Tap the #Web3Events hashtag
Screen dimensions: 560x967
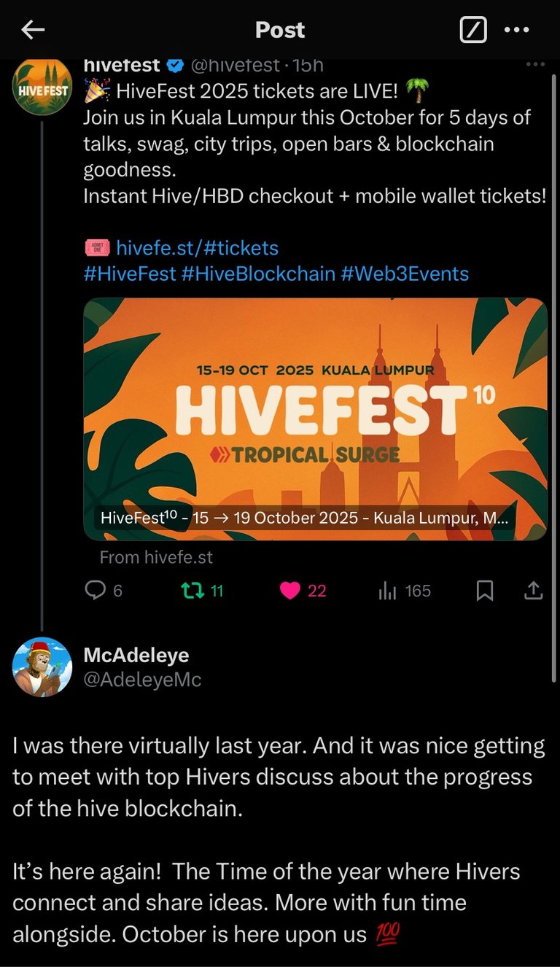point(405,273)
